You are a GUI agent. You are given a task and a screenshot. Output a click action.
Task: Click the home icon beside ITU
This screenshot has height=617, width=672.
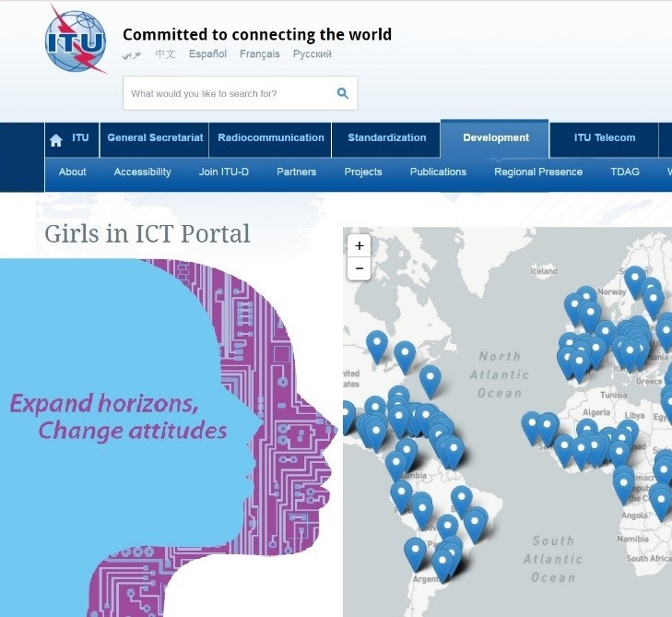click(55, 140)
